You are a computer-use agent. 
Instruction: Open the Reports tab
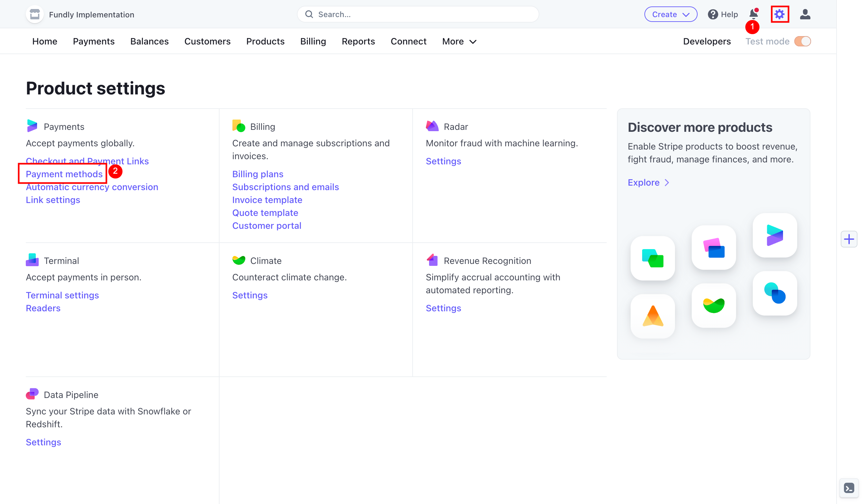[358, 41]
